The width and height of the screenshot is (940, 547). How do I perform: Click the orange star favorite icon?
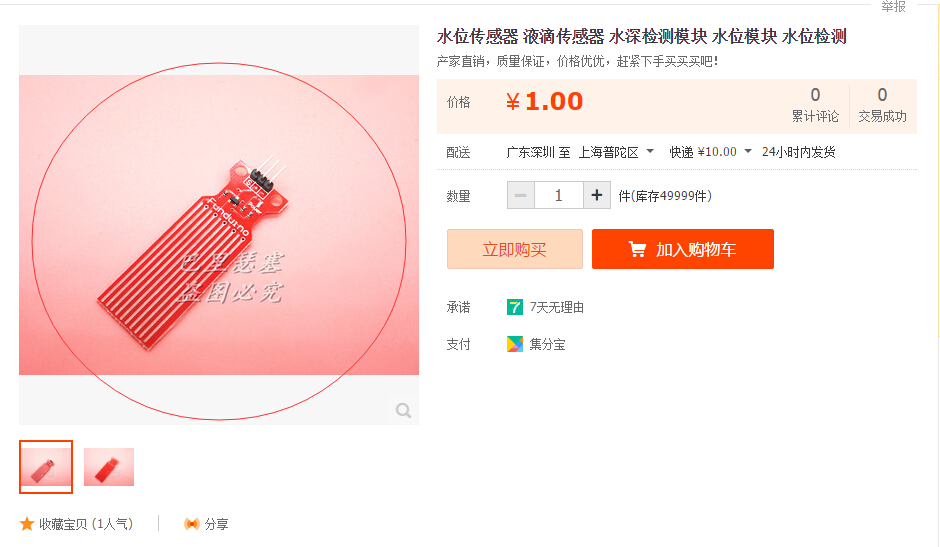(x=27, y=524)
